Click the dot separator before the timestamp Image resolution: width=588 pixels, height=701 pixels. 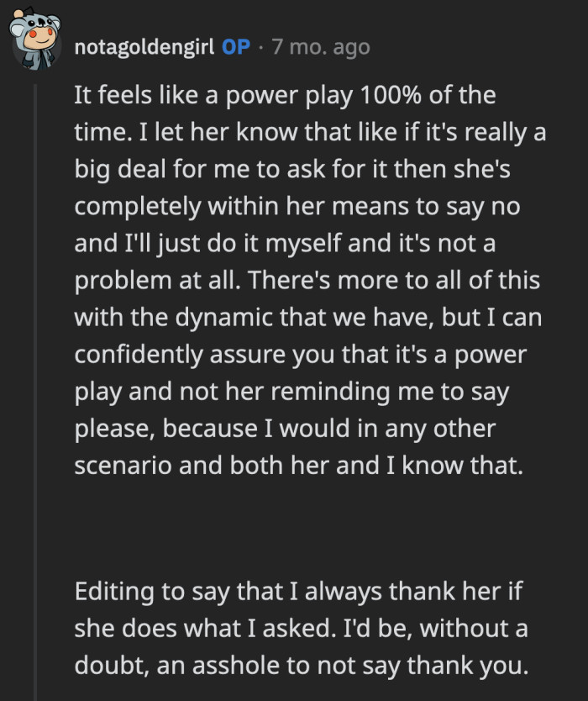tap(260, 48)
